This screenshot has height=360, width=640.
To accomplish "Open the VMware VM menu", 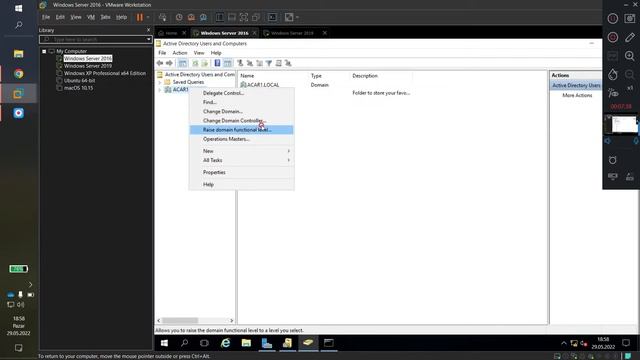I will coord(91,17).
